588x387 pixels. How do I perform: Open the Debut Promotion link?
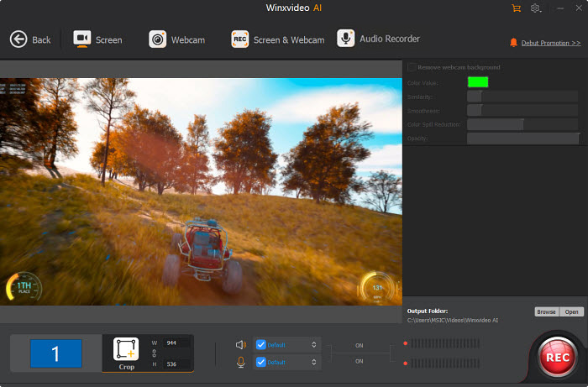[551, 43]
